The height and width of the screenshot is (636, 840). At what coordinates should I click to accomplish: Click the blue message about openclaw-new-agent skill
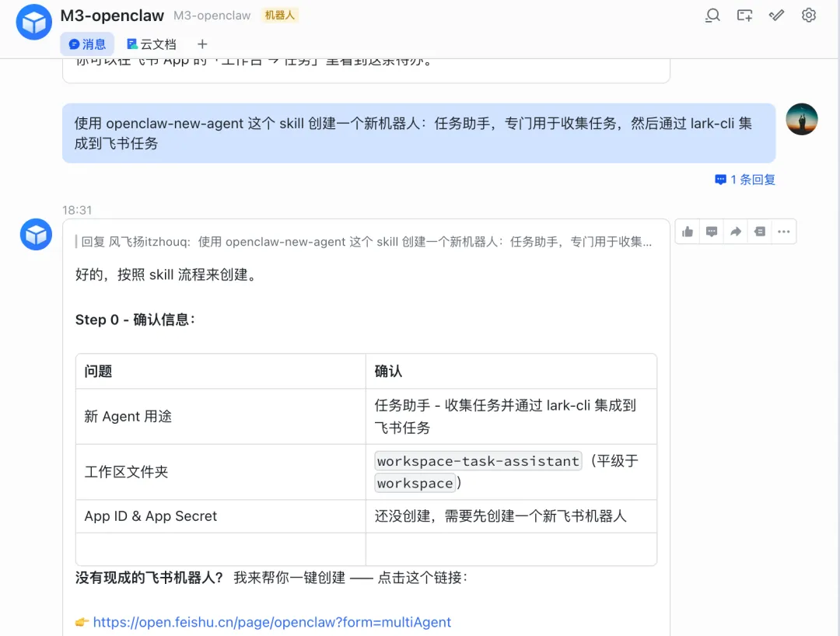pyautogui.click(x=419, y=133)
